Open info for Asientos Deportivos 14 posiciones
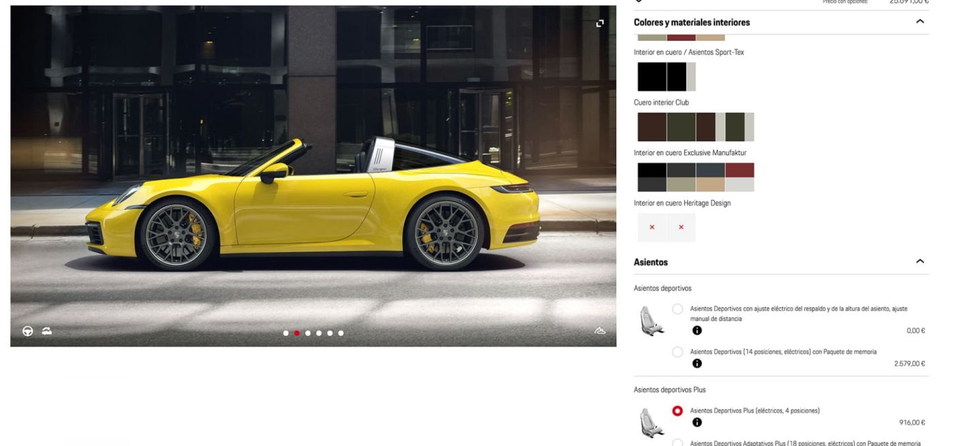Screen dimensions: 980x446 (x=697, y=364)
